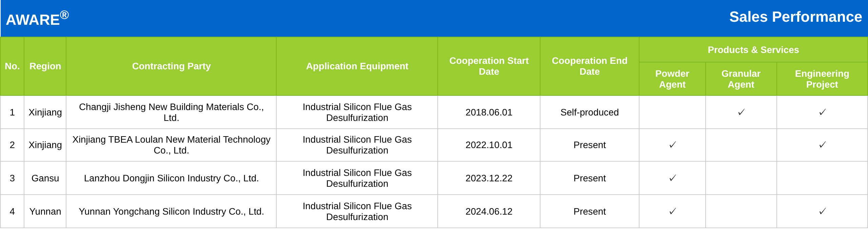Image resolution: width=868 pixels, height=235 pixels.
Task: Click the Engineering Project checkmark in row 2
Action: (822, 145)
